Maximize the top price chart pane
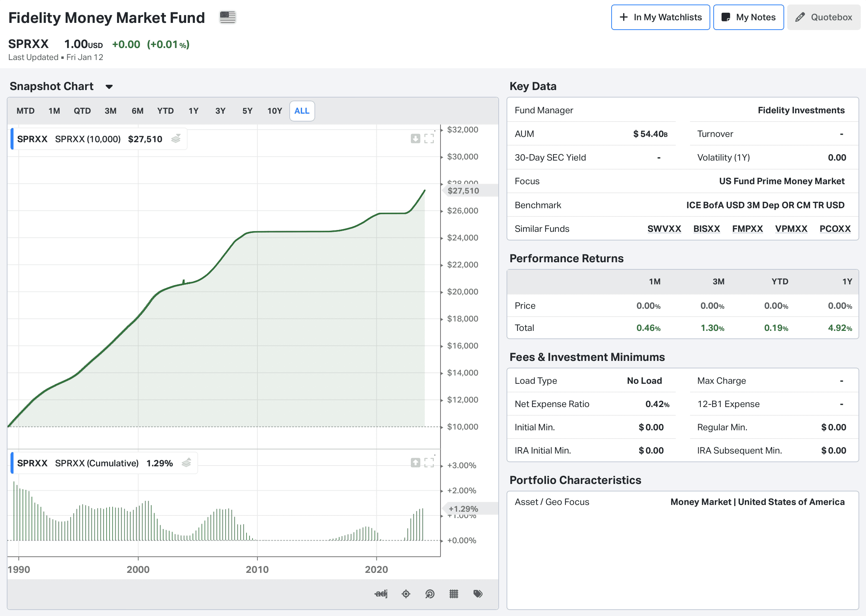The image size is (866, 616). pyautogui.click(x=429, y=138)
